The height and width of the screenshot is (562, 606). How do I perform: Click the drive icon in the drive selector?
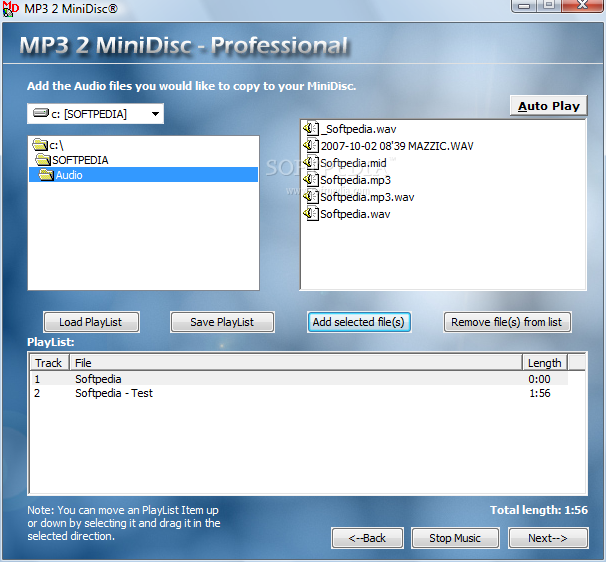[x=41, y=113]
